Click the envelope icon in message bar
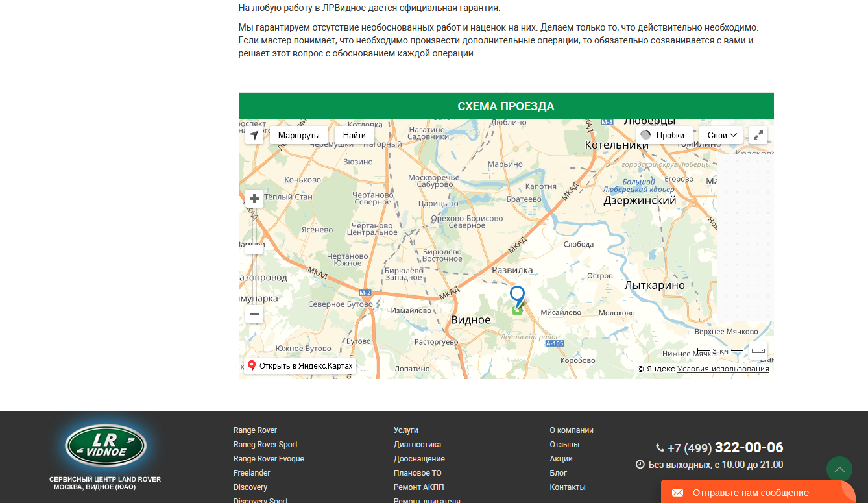 pyautogui.click(x=677, y=493)
